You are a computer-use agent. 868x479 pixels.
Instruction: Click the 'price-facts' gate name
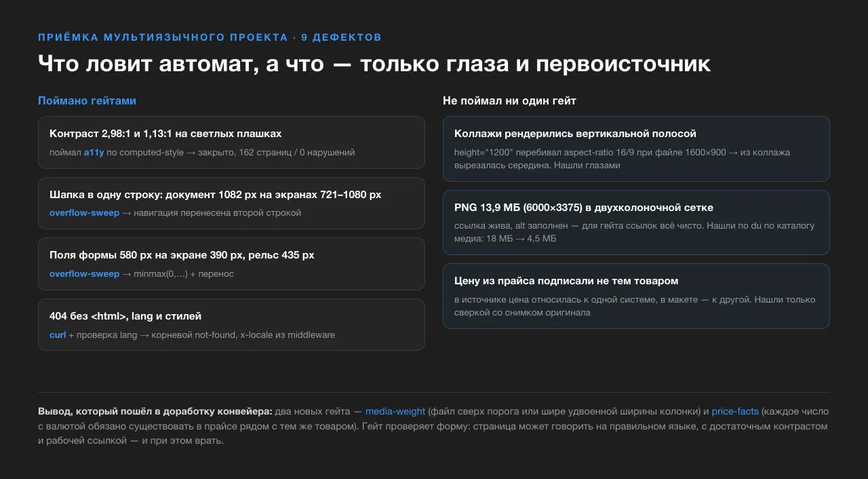coord(735,411)
